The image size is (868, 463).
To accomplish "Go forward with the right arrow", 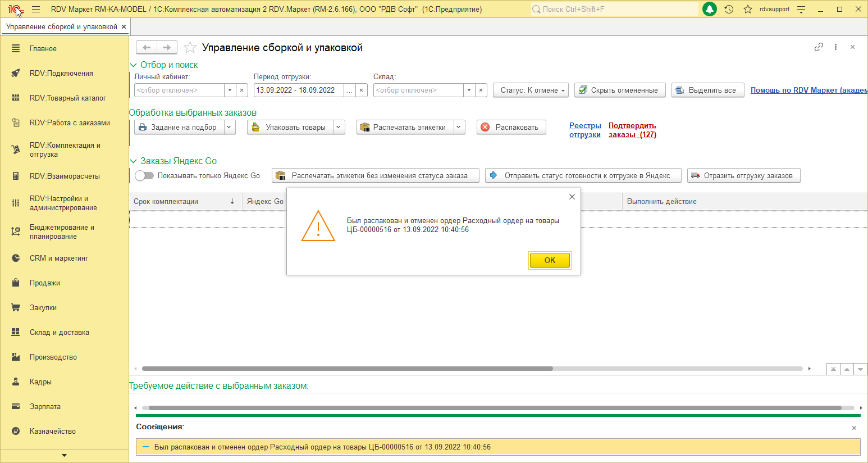I will 167,48.
